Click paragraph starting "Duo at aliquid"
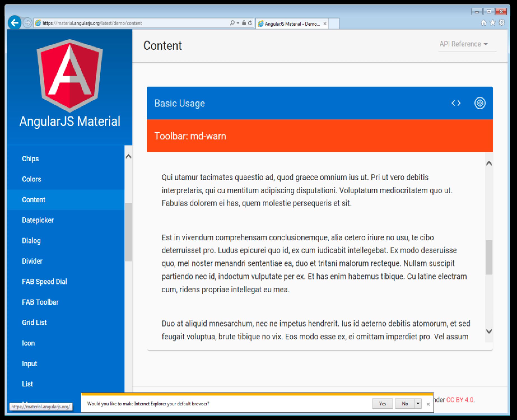 pyautogui.click(x=316, y=330)
